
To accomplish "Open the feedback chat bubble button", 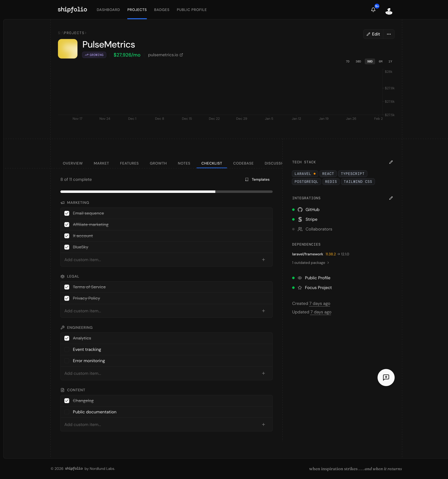I will click(x=386, y=378).
